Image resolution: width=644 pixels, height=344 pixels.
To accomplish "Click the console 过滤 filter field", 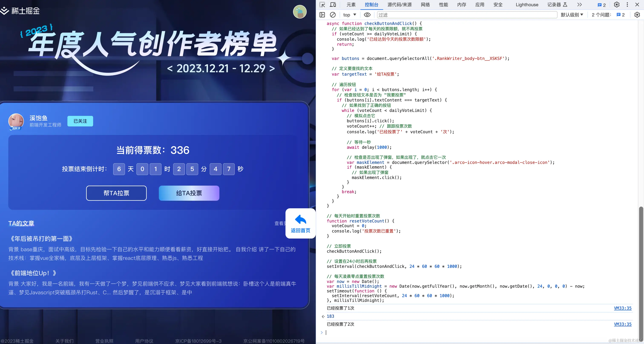I will coord(467,15).
